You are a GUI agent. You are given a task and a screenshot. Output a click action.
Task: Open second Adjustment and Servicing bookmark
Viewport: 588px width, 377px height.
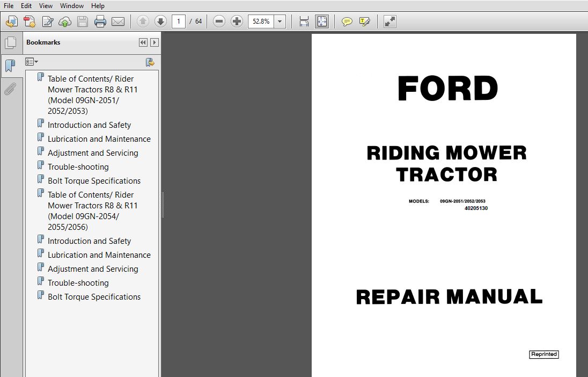(93, 269)
